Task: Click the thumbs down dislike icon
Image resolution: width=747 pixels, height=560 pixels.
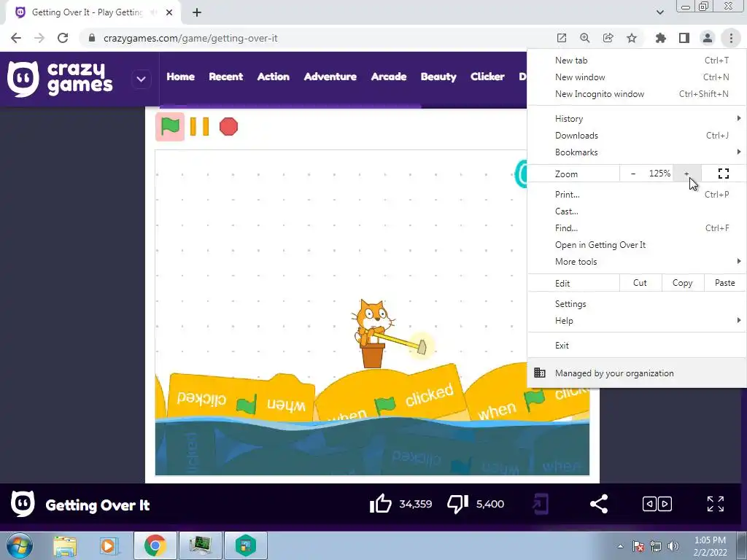Action: coord(458,504)
